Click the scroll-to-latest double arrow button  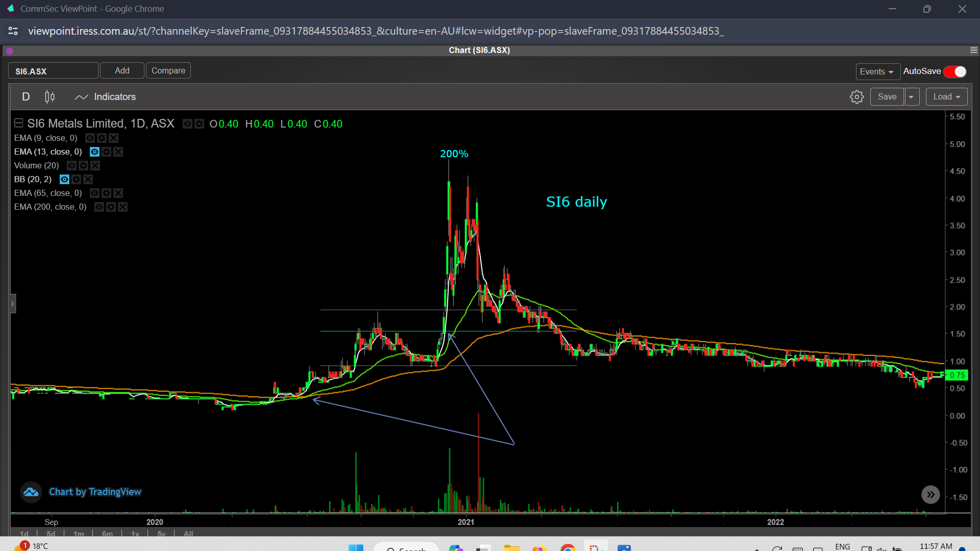point(930,494)
